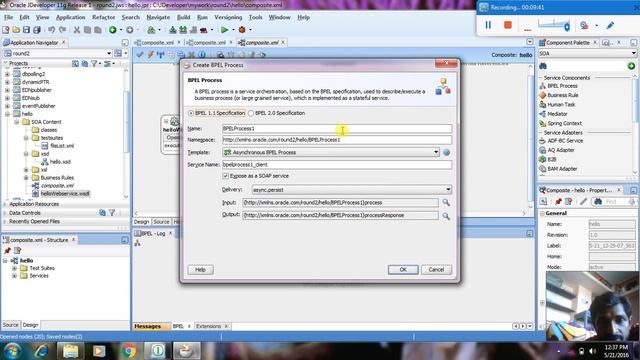Toggle Expose as a SOAP service checkbox
This screenshot has height=360, width=640.
pos(225,176)
